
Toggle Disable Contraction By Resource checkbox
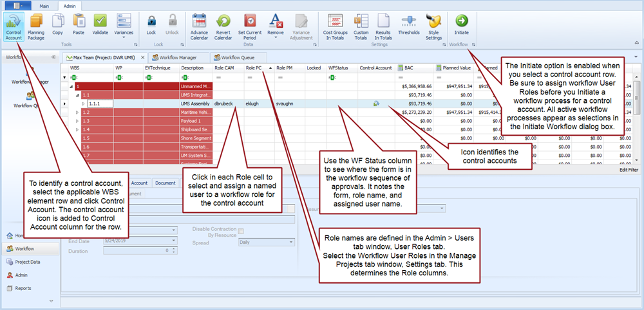pyautogui.click(x=241, y=232)
